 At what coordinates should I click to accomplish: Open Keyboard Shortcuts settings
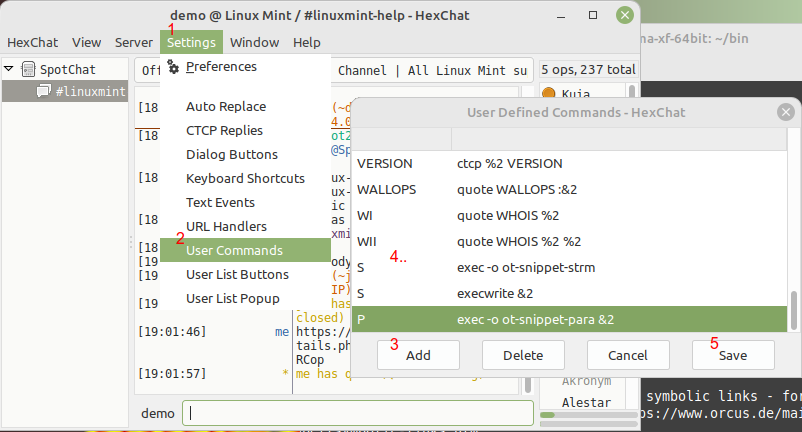coord(245,178)
